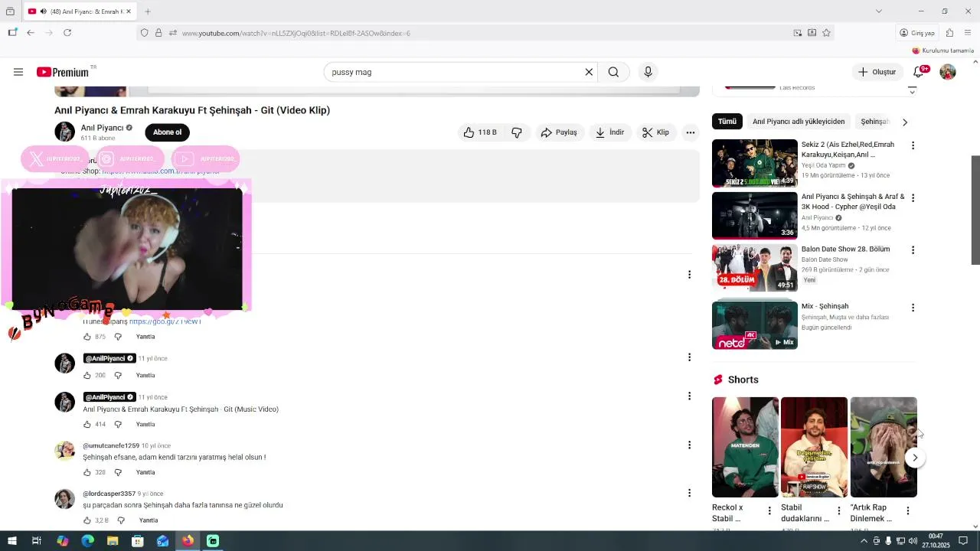Open Firefox application menu
980x551 pixels.
pyautogui.click(x=968, y=33)
